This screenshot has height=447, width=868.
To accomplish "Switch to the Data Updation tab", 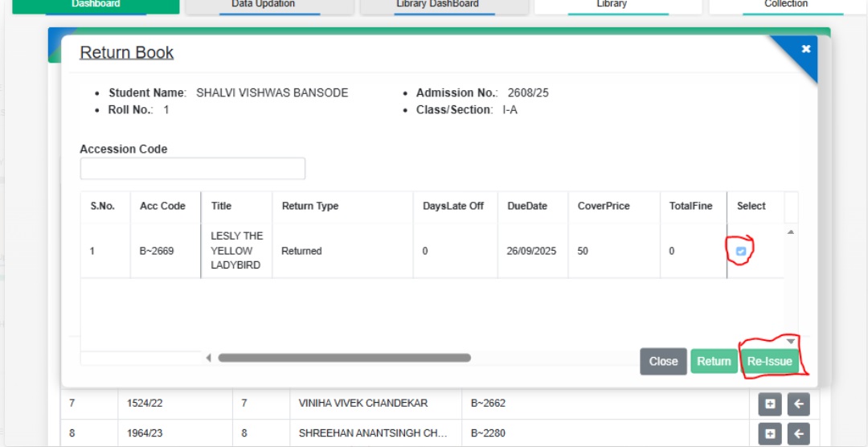I will click(263, 5).
